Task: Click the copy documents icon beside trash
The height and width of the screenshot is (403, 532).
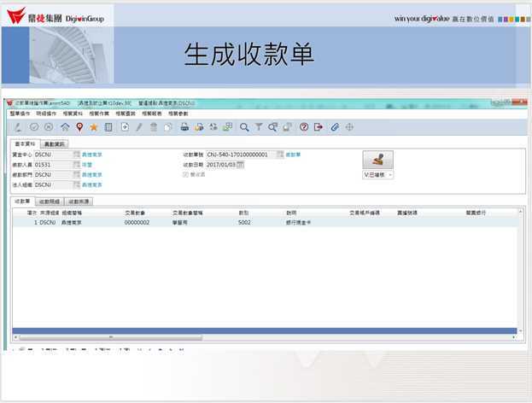Action: tap(168, 127)
